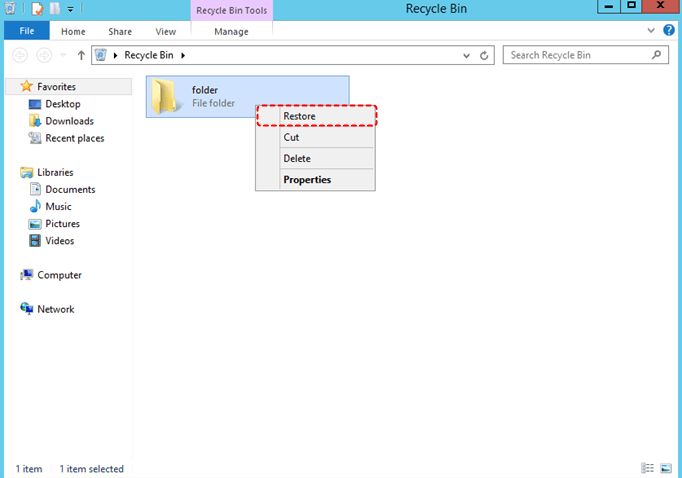Open the address bar previous locations dropdown
682x478 pixels.
466,55
